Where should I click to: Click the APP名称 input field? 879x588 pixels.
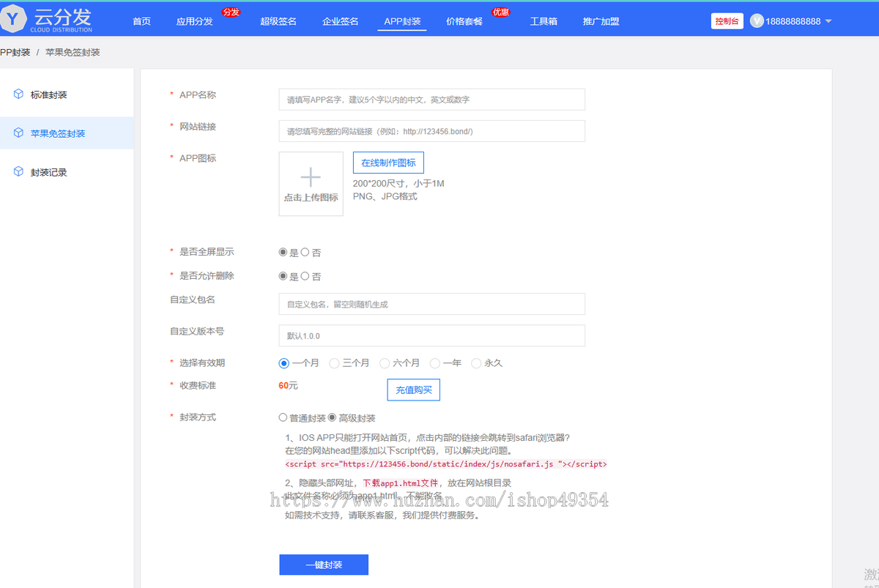tap(432, 100)
